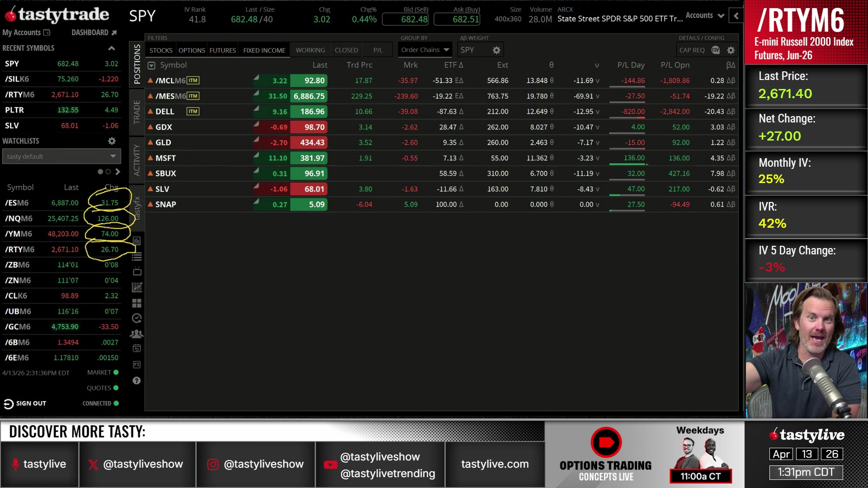Switch to the ACTIVITY vertical tab
Image resolution: width=868 pixels, height=488 pixels.
coord(137,160)
